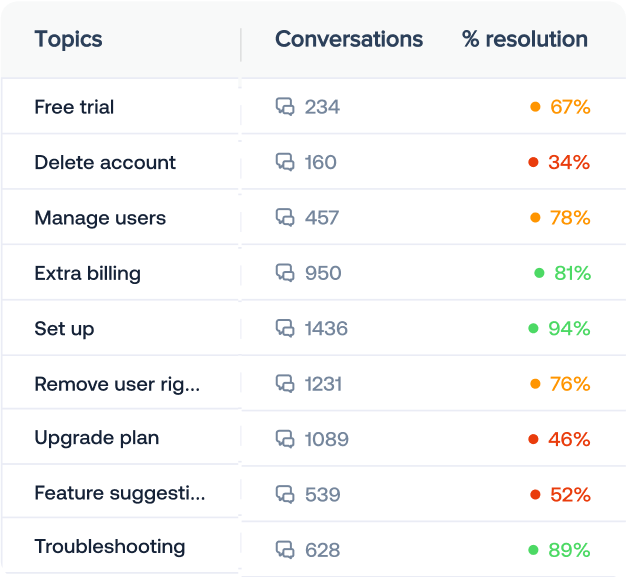Select the Extra billing topic row

pos(87,273)
